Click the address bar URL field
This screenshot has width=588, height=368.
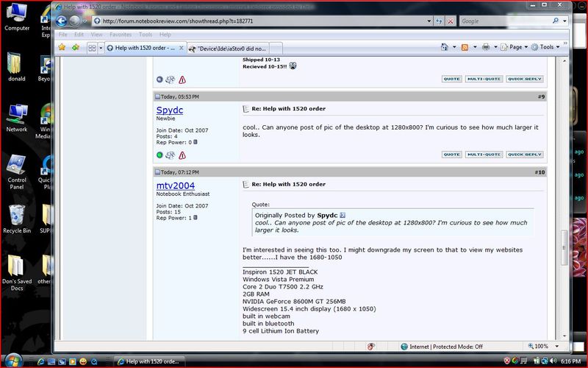click(x=259, y=21)
